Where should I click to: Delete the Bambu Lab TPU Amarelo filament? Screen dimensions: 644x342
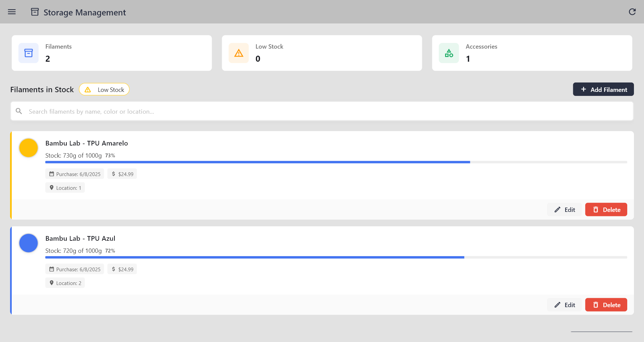coord(606,210)
